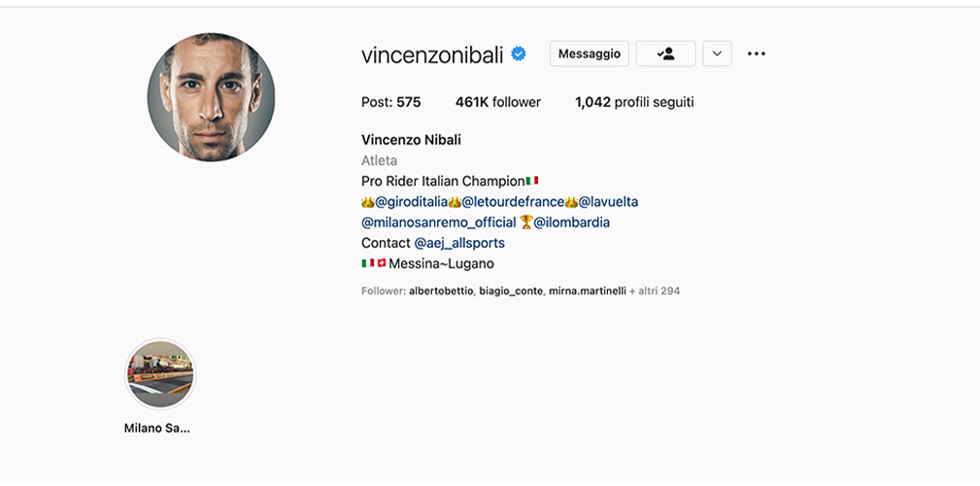Open Vincenzo Nibali profile picture
The height and width of the screenshot is (486, 980).
pyautogui.click(x=212, y=97)
